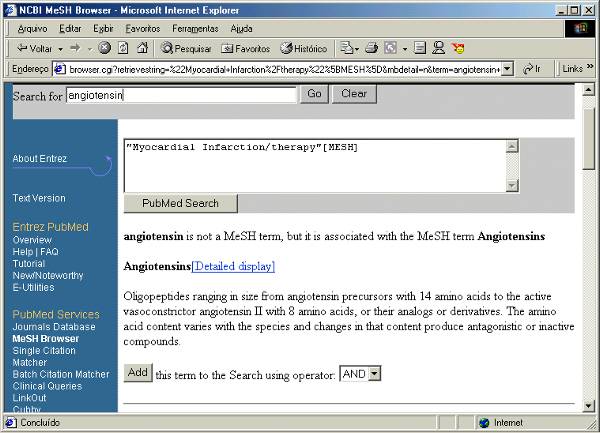600x433 pixels.
Task: Click the Clear button
Action: tap(354, 94)
